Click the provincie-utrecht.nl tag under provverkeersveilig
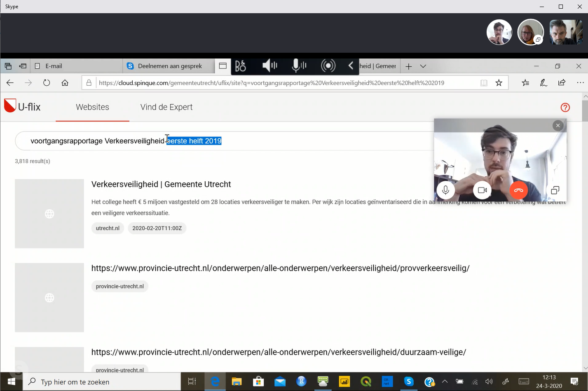Image resolution: width=588 pixels, height=391 pixels. tap(120, 286)
